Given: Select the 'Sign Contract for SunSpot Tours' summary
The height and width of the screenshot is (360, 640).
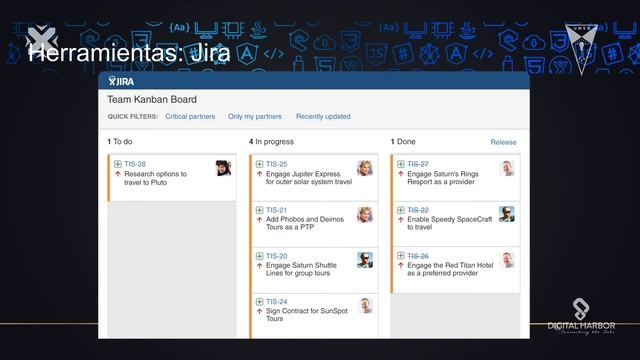Looking at the screenshot, I should coord(307,315).
